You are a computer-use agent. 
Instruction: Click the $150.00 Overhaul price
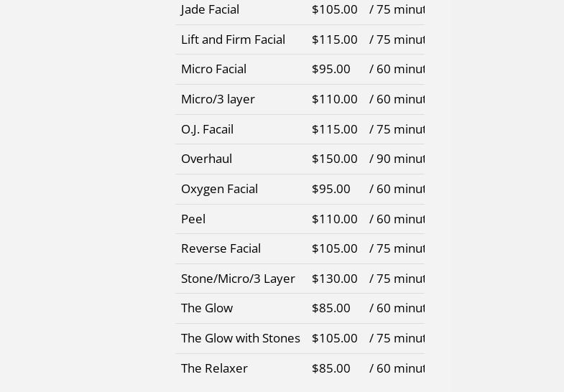(x=334, y=159)
